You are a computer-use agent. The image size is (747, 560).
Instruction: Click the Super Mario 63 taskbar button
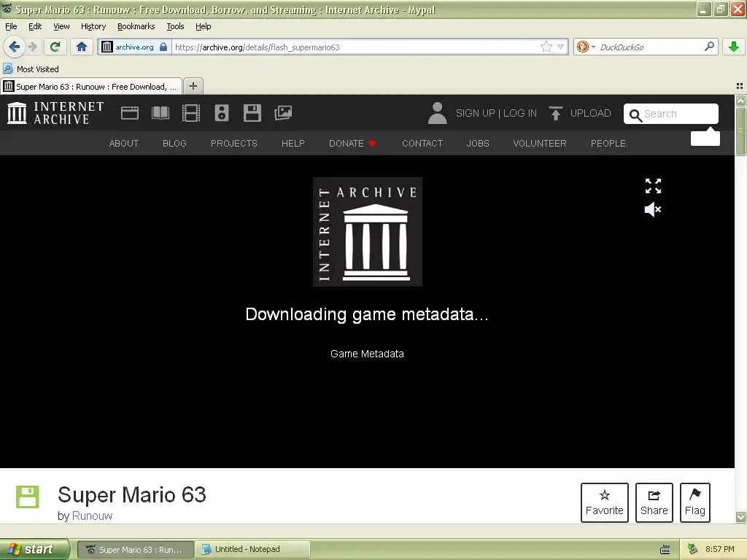tap(136, 549)
